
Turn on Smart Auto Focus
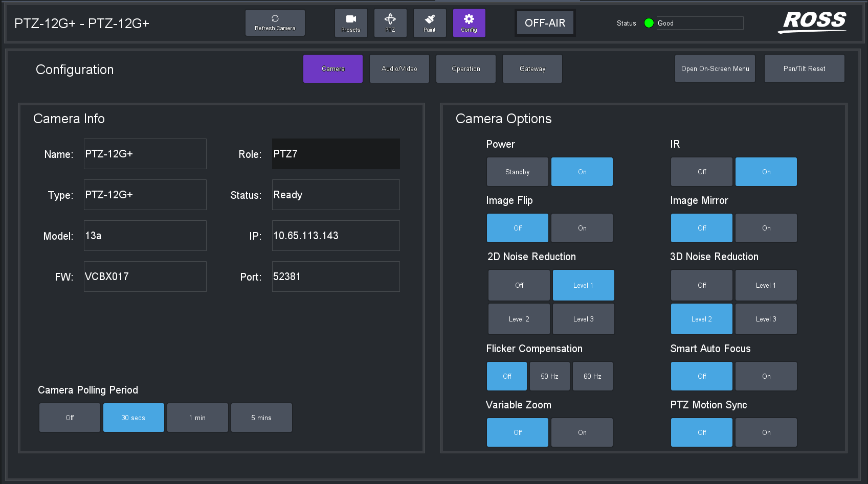pyautogui.click(x=766, y=376)
